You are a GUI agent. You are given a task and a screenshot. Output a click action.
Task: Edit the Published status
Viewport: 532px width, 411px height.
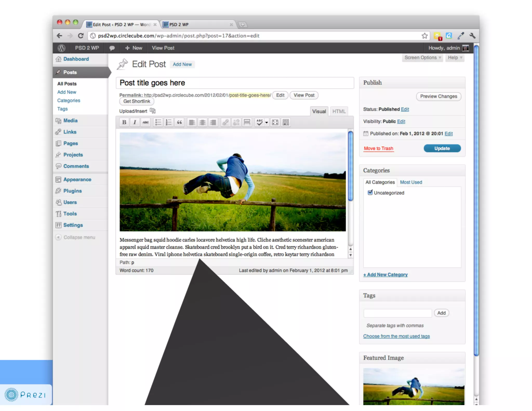pyautogui.click(x=405, y=109)
